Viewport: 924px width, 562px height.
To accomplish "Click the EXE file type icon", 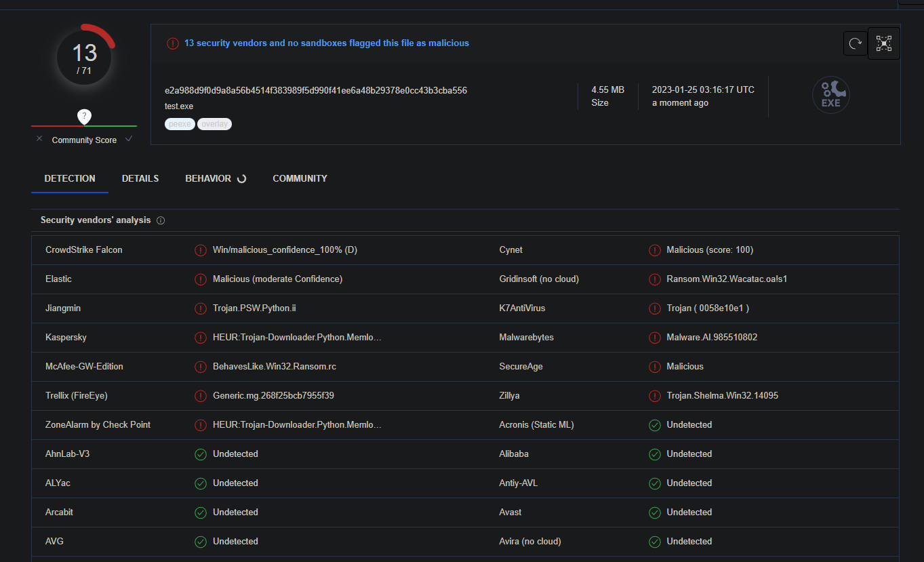I will pyautogui.click(x=830, y=95).
